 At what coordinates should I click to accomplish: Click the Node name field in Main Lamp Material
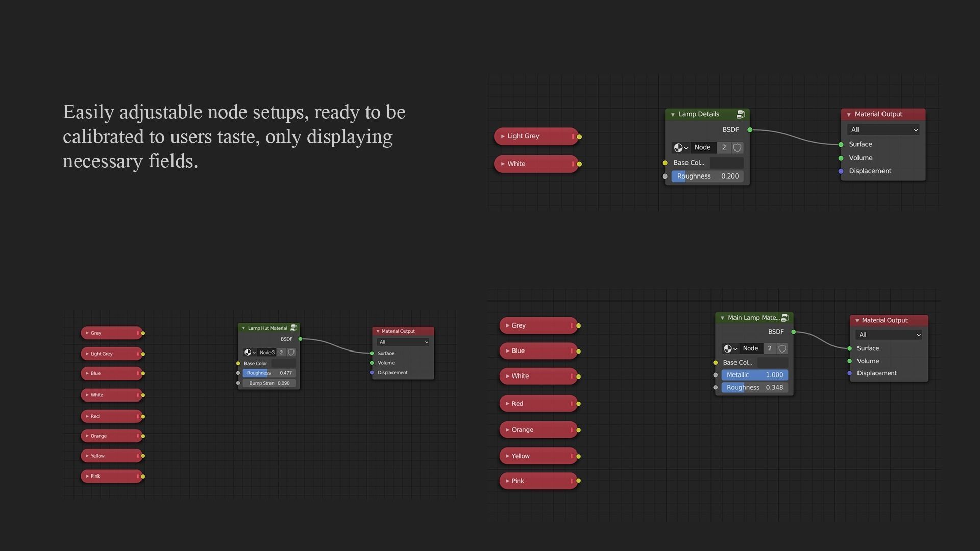tap(750, 348)
